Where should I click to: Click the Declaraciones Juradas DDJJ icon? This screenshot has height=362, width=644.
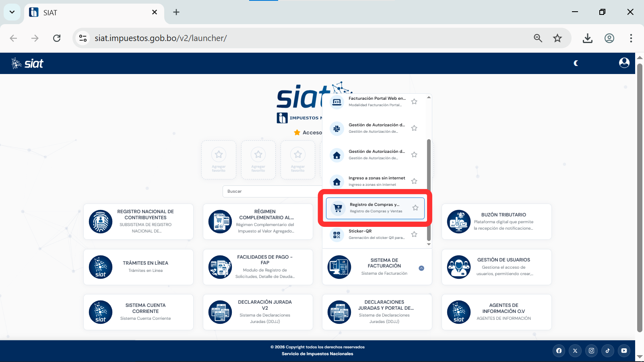[x=339, y=312]
